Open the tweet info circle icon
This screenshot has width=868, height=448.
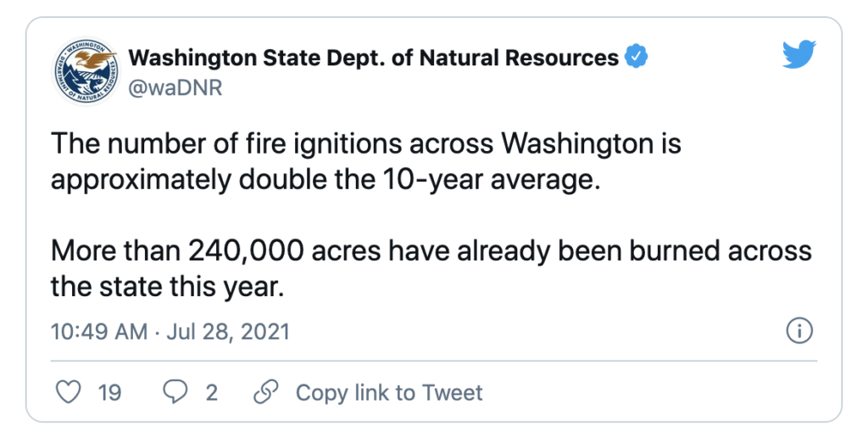(799, 331)
